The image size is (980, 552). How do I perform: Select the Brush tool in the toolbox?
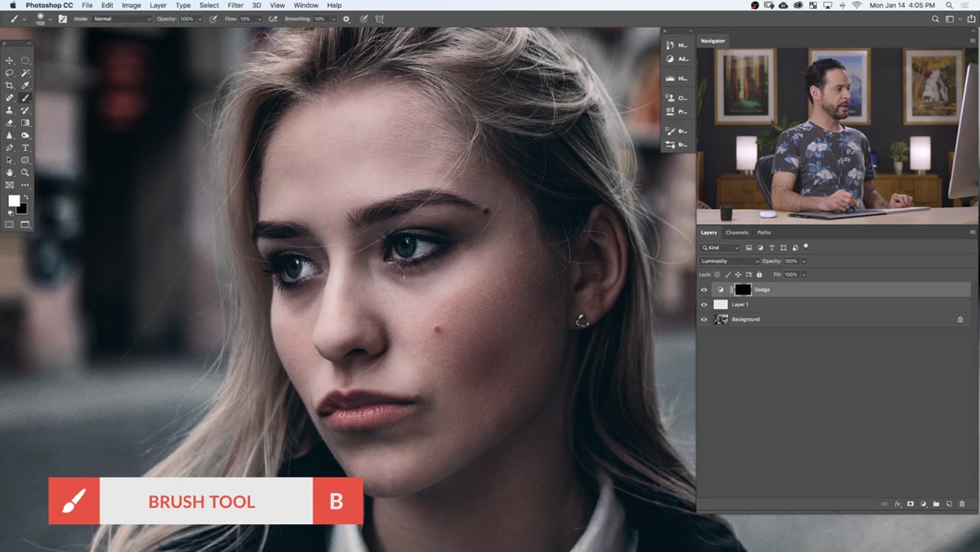click(25, 98)
